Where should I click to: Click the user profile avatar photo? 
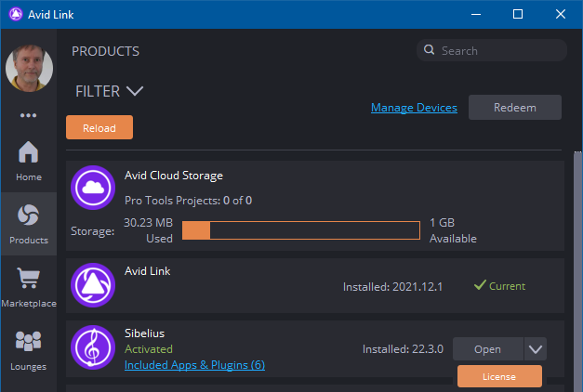pyautogui.click(x=30, y=68)
